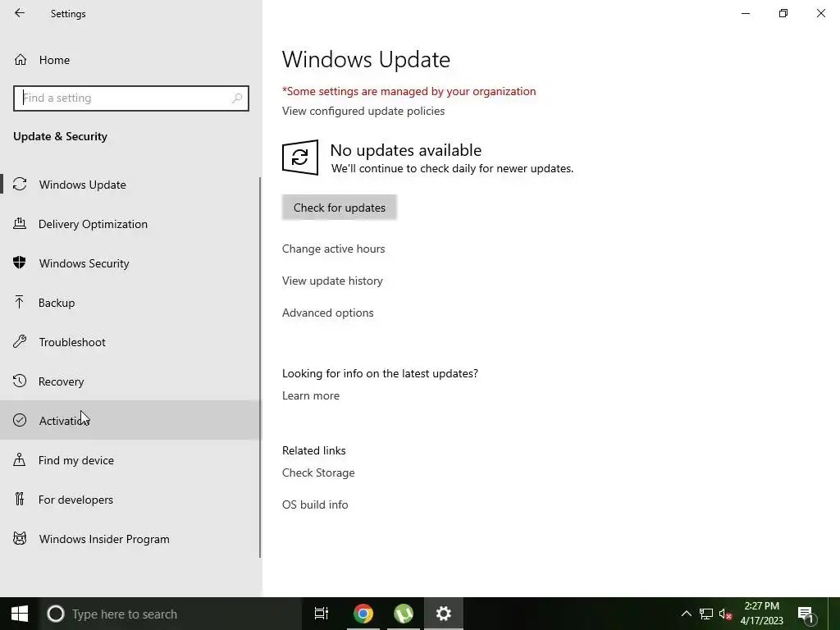Click the Windows Security shield icon

point(20,262)
